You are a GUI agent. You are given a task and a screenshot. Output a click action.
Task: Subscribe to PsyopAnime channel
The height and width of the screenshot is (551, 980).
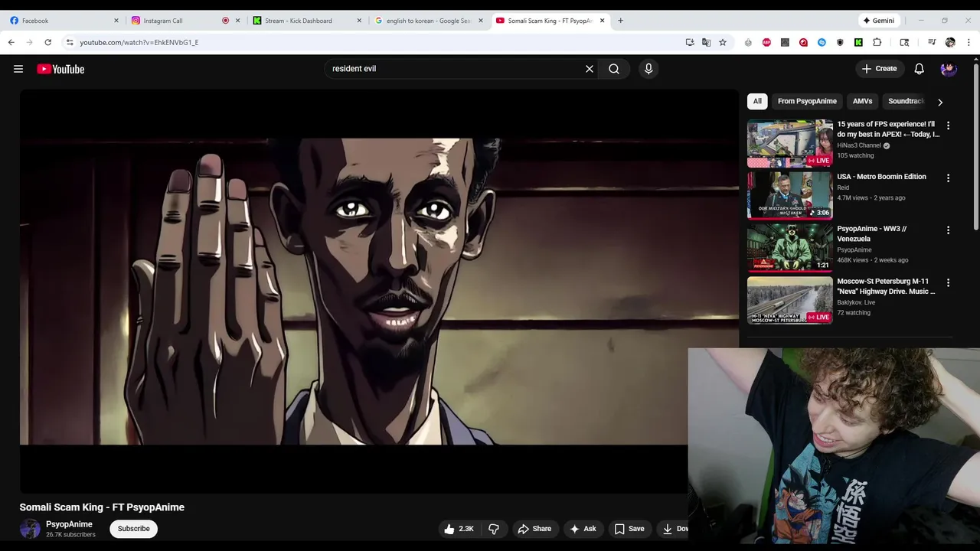tap(134, 529)
